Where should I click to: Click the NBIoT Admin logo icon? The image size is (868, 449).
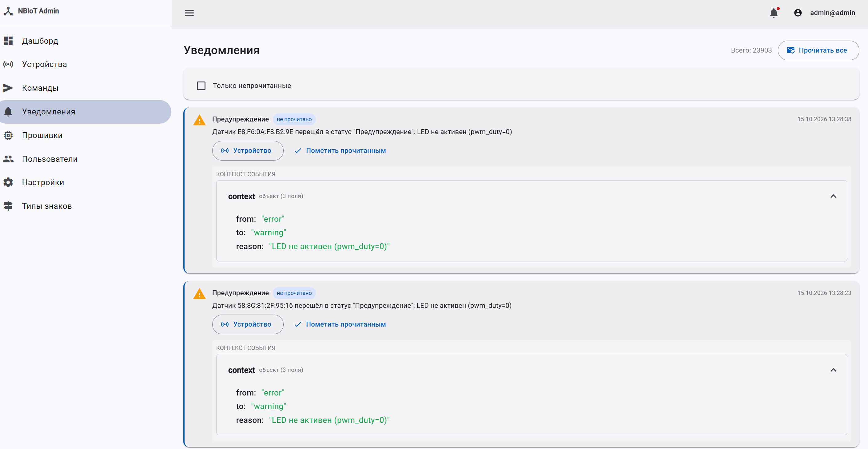click(8, 11)
